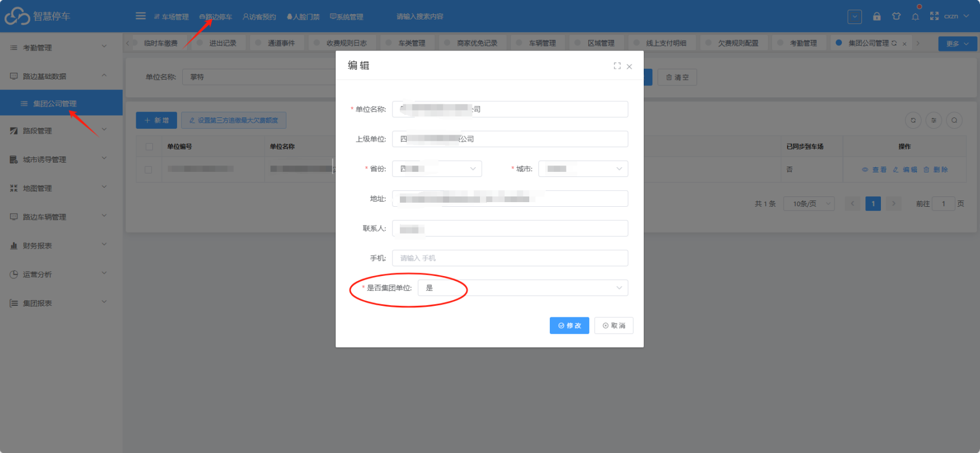
Task: Click the 城市诱导管理 sidebar icon
Action: coord(14,159)
